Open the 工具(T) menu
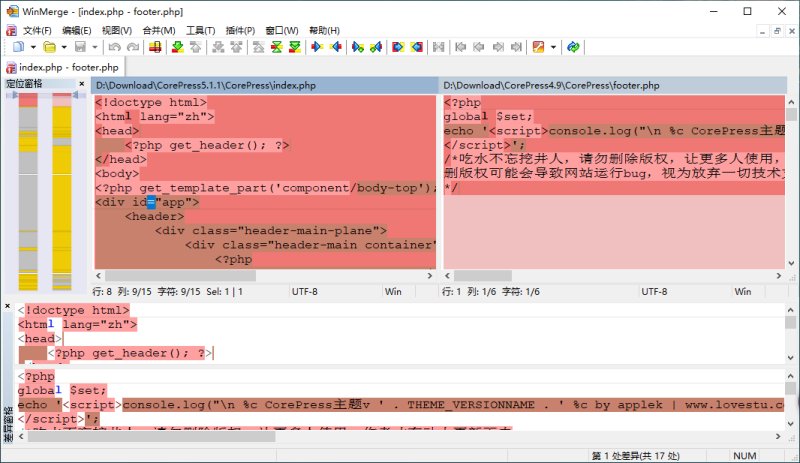 pos(201,31)
